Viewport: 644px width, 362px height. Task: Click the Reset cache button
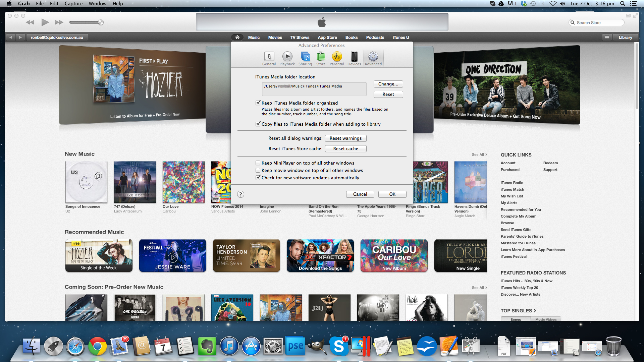346,148
